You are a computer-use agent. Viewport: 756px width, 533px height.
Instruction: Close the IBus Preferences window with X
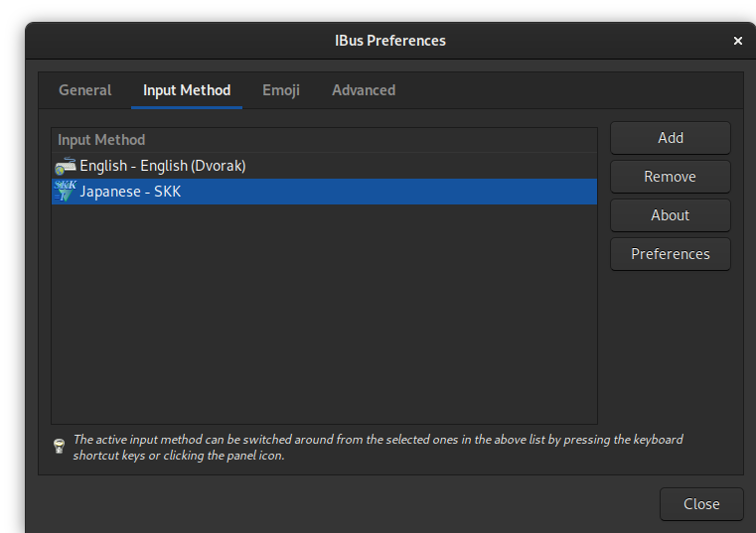click(x=738, y=41)
